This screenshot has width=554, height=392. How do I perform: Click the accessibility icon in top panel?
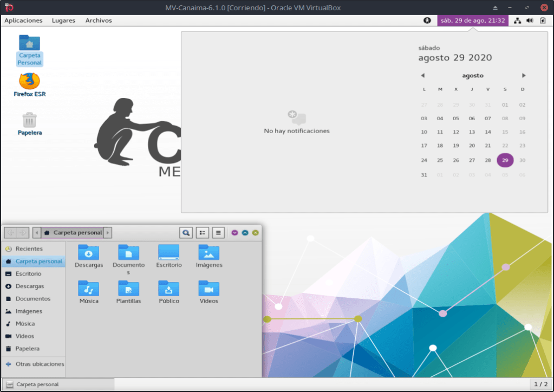point(427,21)
